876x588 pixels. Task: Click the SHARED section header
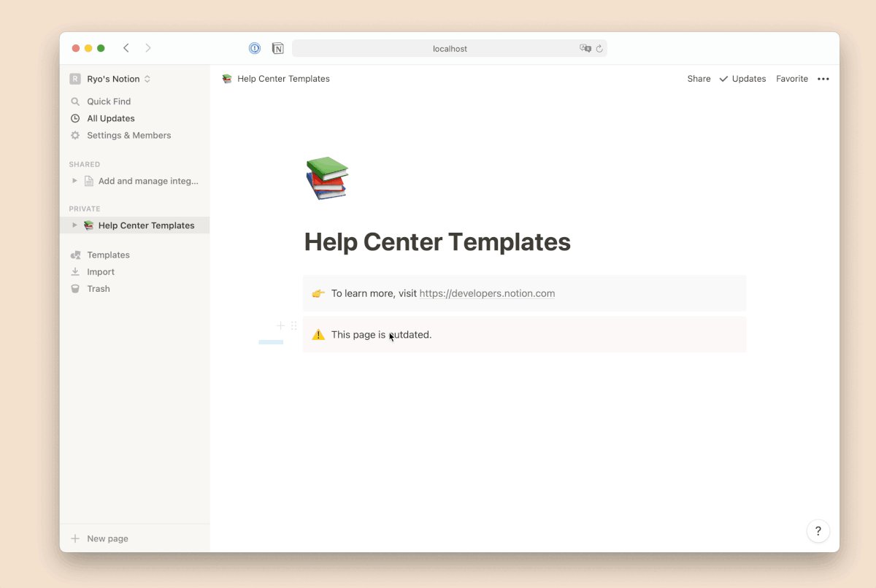(85, 164)
